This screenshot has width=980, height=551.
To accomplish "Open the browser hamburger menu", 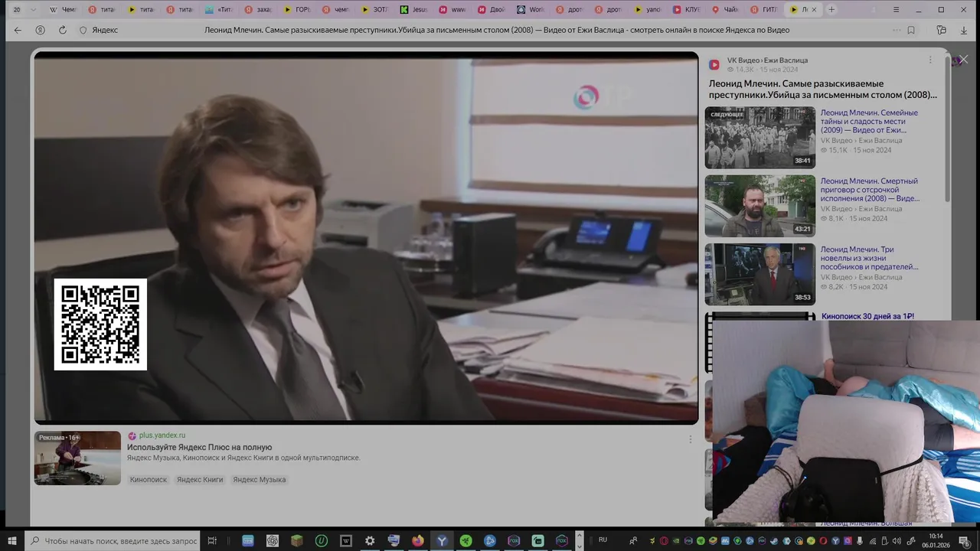I will 897,10.
